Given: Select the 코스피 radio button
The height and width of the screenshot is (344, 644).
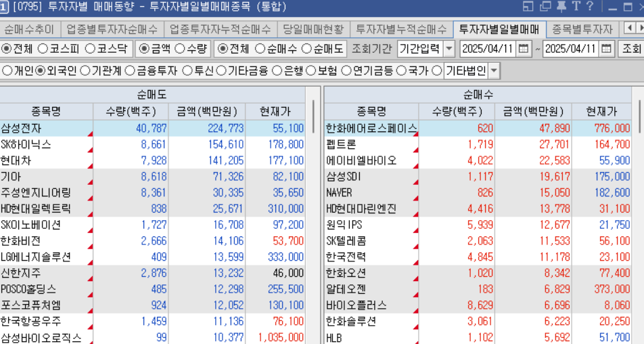Looking at the screenshot, I should [x=43, y=49].
